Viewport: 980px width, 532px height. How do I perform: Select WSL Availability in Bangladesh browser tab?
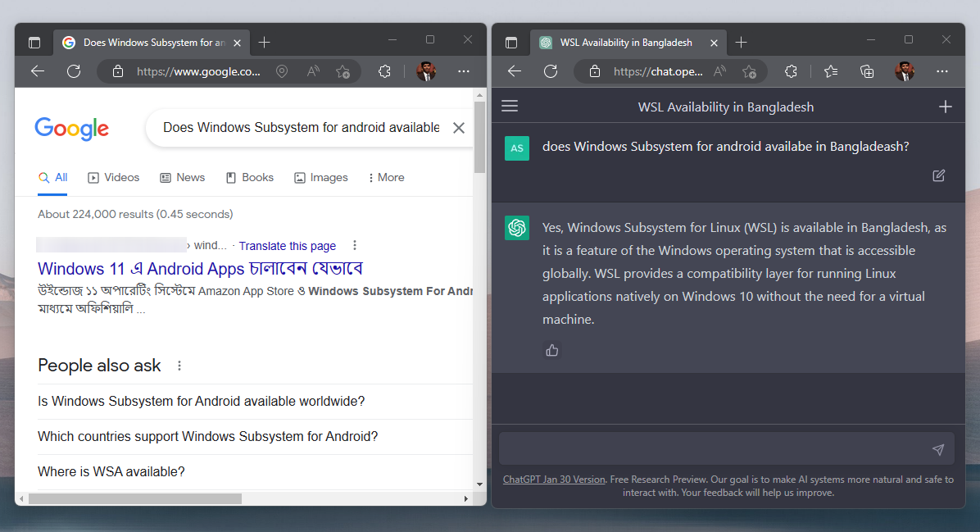pos(628,43)
